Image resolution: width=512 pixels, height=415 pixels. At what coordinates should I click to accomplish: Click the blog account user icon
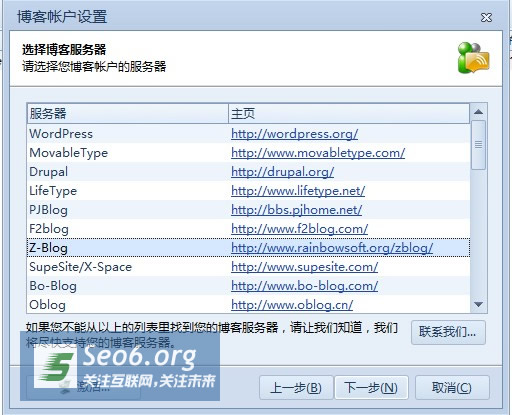click(473, 58)
